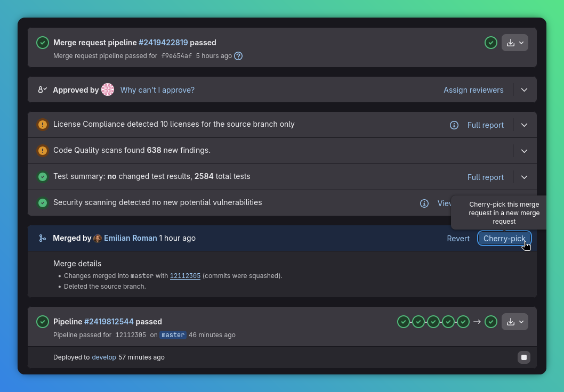Click Emilian Roman's avatar
The image size is (564, 392).
coord(98,238)
